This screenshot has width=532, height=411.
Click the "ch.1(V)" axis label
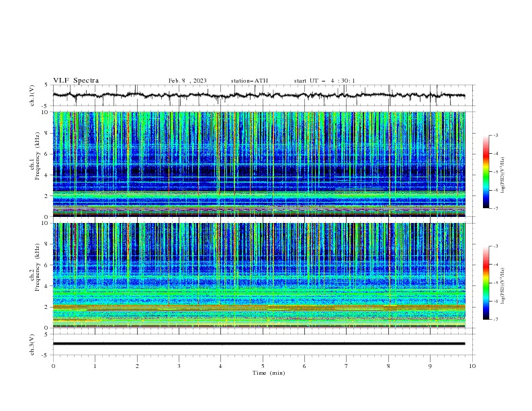[32, 95]
